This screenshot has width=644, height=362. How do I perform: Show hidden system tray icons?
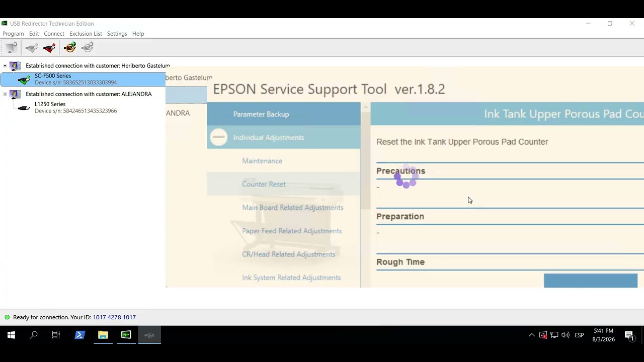(x=531, y=335)
